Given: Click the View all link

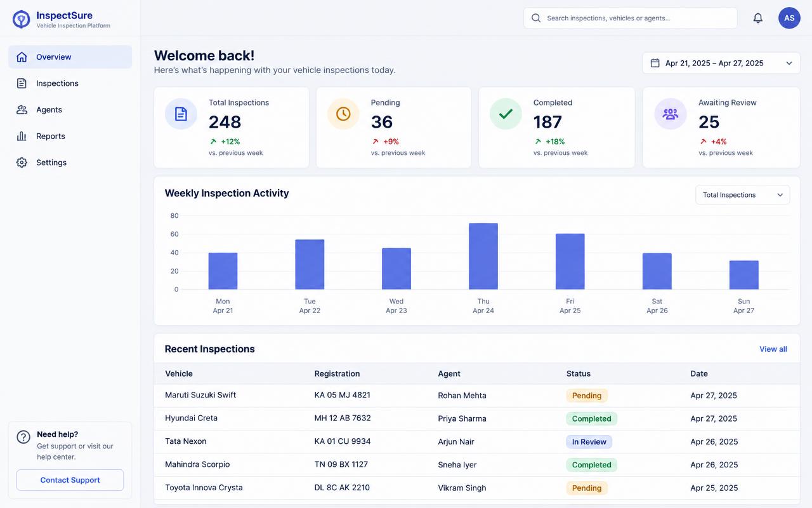Looking at the screenshot, I should [x=773, y=349].
